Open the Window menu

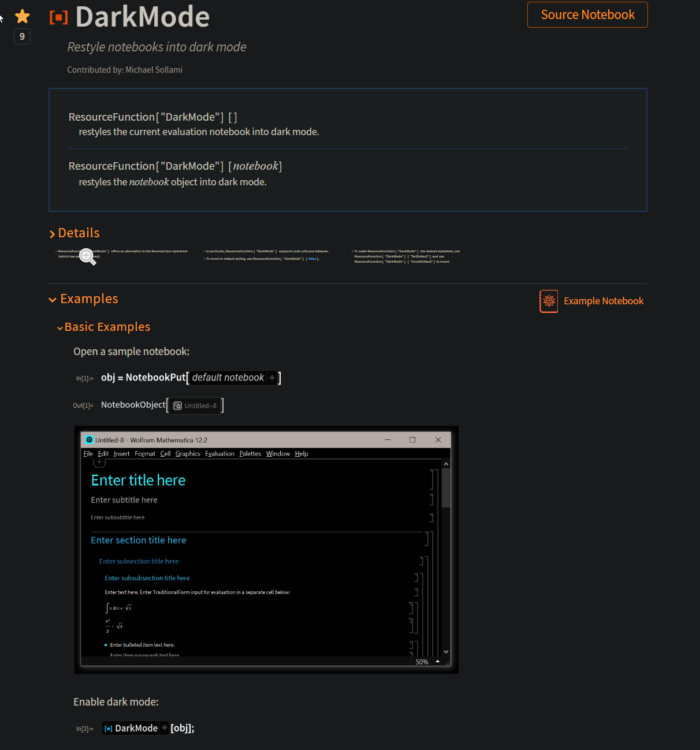coord(278,454)
